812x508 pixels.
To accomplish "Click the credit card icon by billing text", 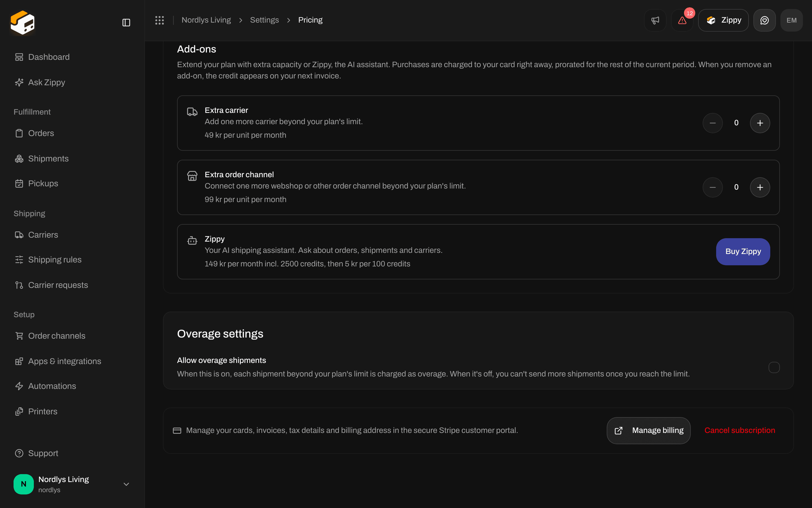I will (x=177, y=430).
